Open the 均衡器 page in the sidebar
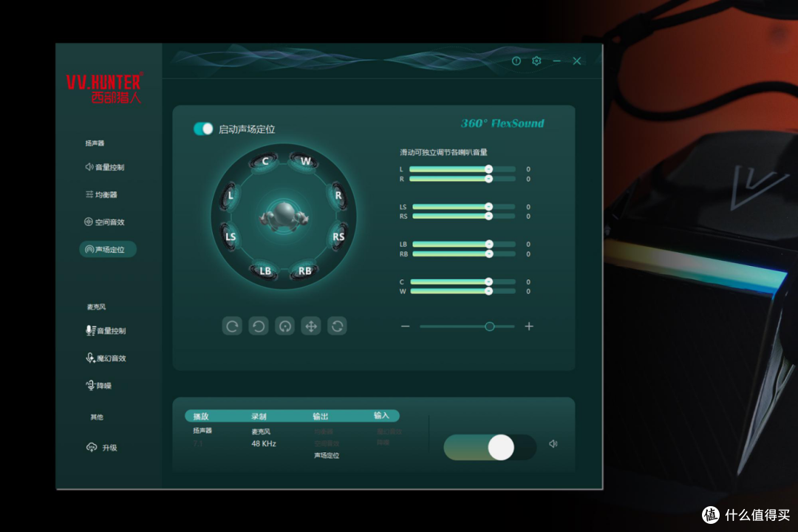798x532 pixels. (x=101, y=194)
